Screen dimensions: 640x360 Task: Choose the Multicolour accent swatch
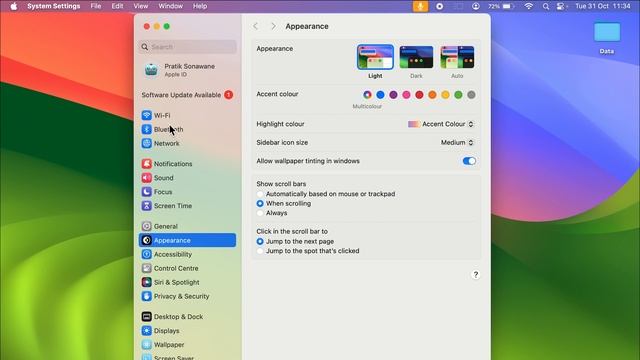(367, 95)
